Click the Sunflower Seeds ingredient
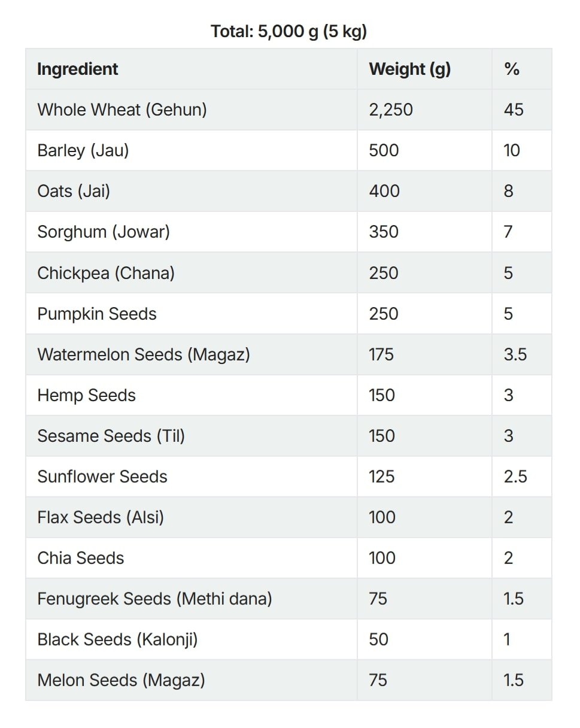Image resolution: width=580 pixels, height=728 pixels. tap(102, 477)
